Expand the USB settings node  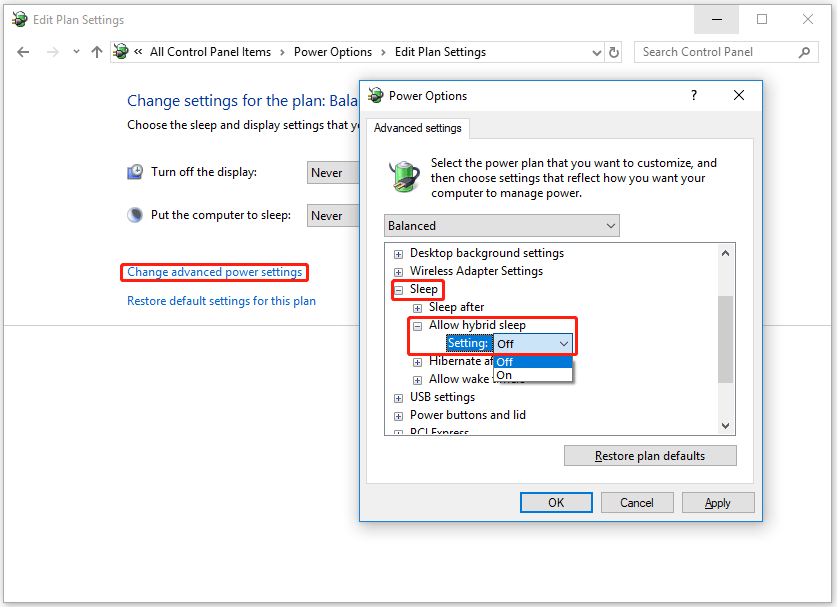tap(398, 399)
